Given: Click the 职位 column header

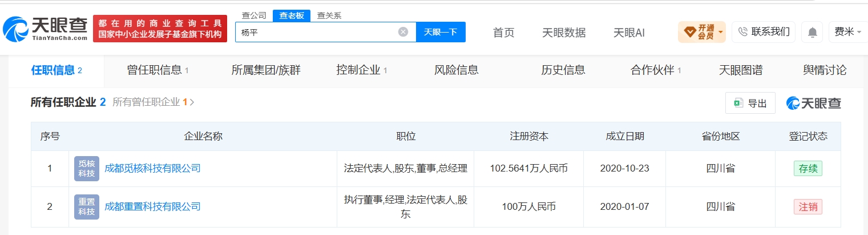Looking at the screenshot, I should click(x=406, y=137).
